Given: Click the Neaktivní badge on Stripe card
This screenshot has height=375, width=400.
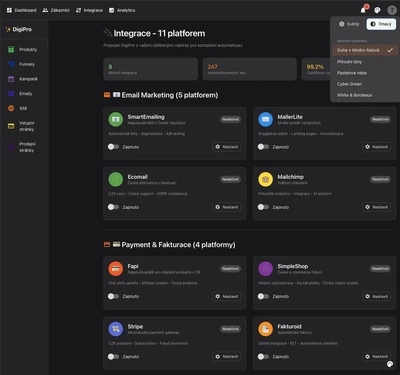Looking at the screenshot, I should (x=230, y=329).
